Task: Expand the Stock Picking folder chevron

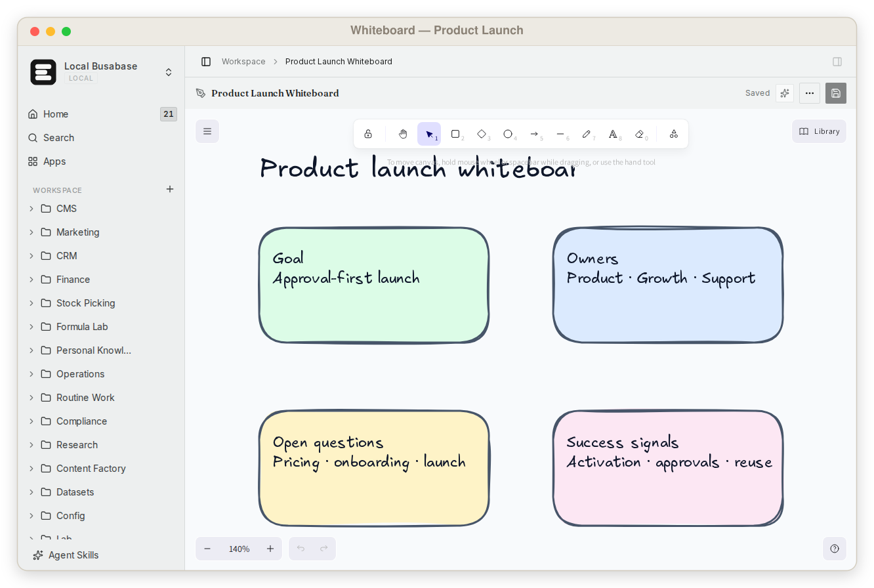Action: coord(31,303)
